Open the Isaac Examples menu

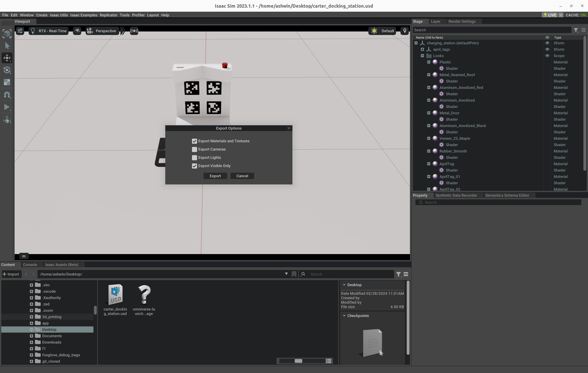point(83,15)
